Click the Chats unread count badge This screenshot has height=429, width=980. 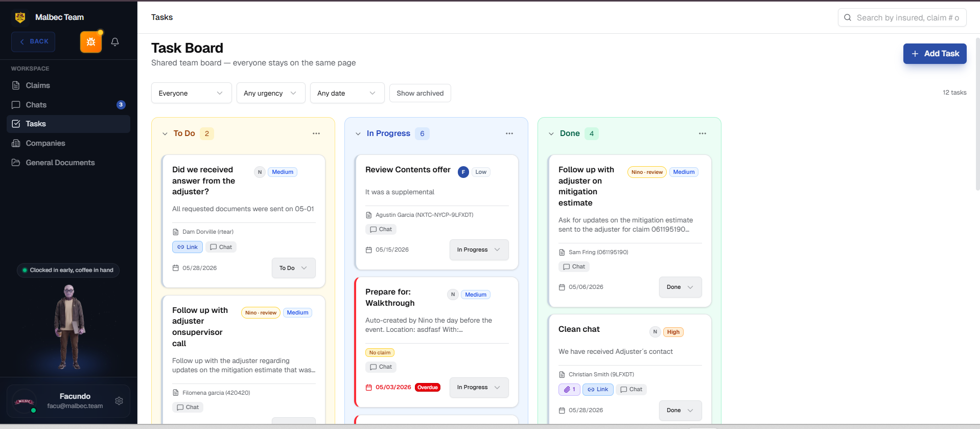[x=121, y=105]
